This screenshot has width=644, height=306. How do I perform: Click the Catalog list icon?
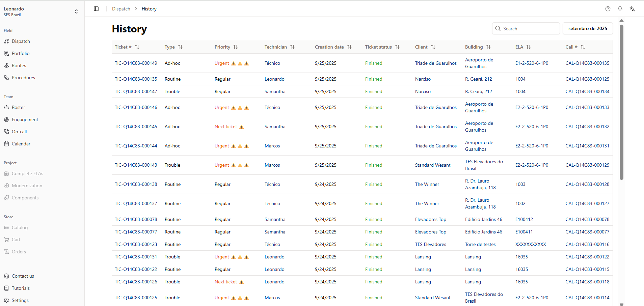point(6,227)
